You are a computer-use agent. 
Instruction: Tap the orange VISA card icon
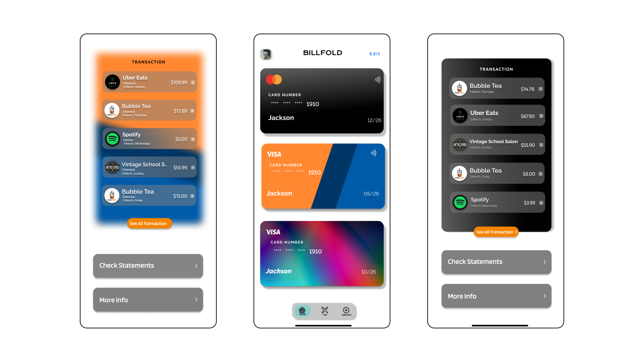click(274, 154)
